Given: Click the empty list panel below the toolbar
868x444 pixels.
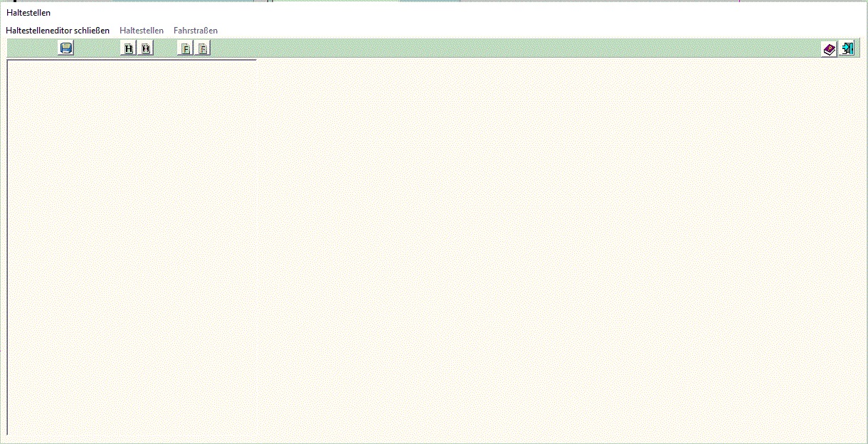Looking at the screenshot, I should (132, 247).
